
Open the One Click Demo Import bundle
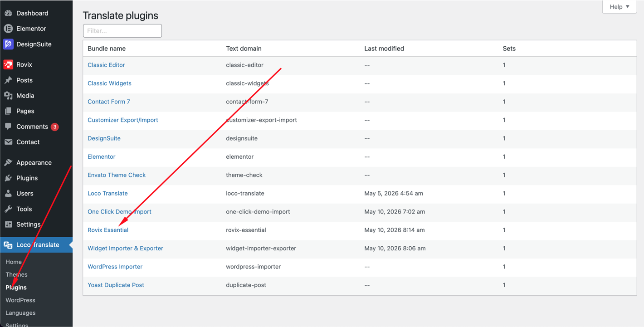[119, 212]
